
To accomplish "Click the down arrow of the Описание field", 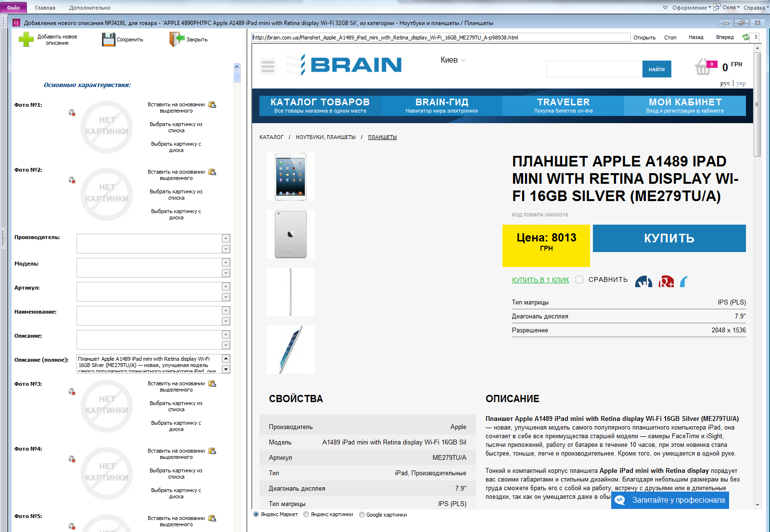I will point(226,345).
